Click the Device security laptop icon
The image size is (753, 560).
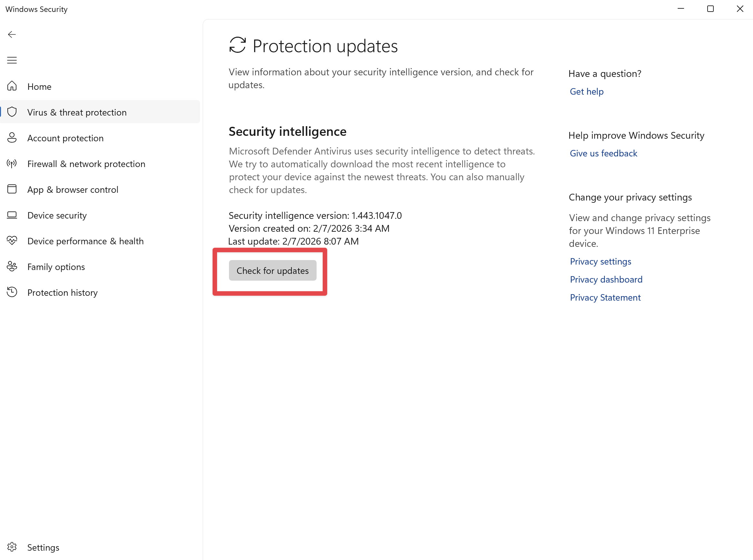pyautogui.click(x=12, y=215)
